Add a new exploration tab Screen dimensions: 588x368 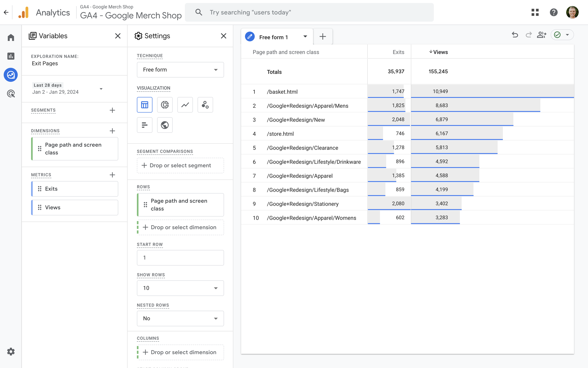(x=322, y=36)
